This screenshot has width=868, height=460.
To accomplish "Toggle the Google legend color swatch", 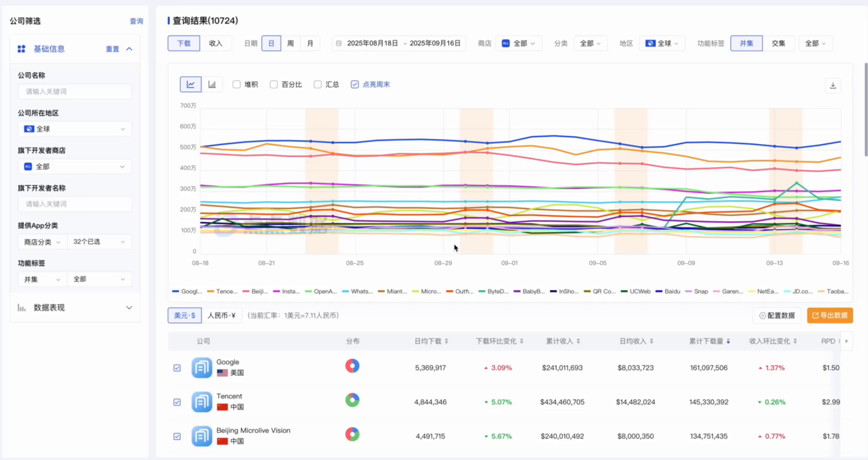I will [x=175, y=291].
